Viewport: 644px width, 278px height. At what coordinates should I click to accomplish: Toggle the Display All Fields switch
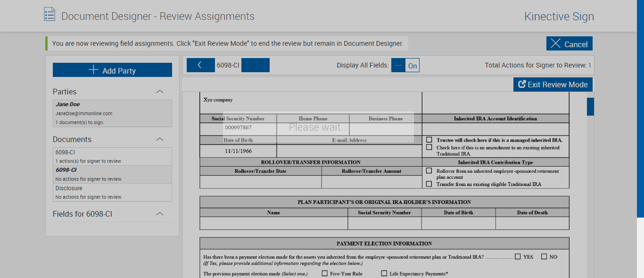coord(405,66)
